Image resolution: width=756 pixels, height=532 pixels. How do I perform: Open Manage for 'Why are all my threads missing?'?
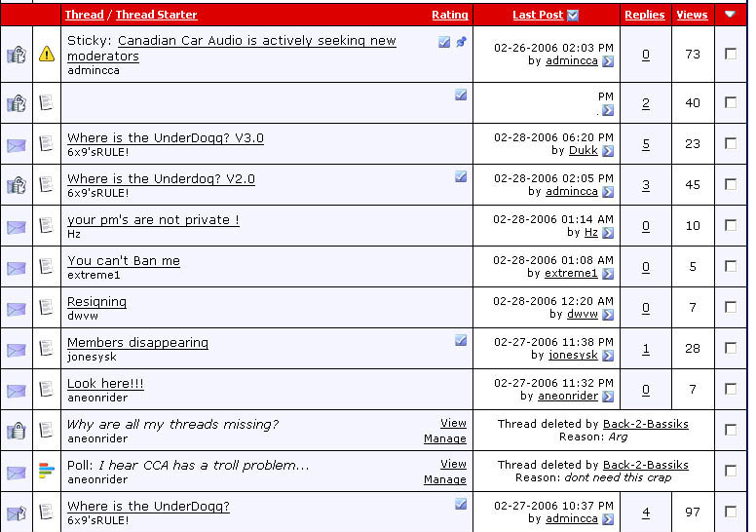click(x=444, y=438)
